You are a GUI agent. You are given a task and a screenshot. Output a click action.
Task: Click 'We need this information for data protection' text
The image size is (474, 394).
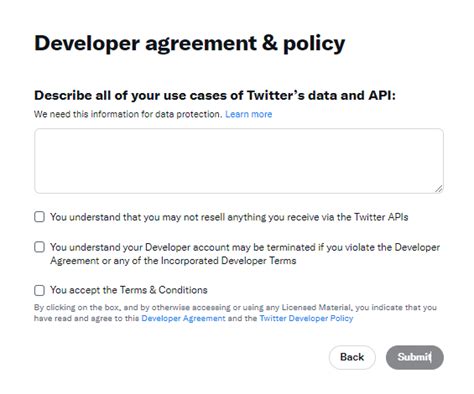128,114
